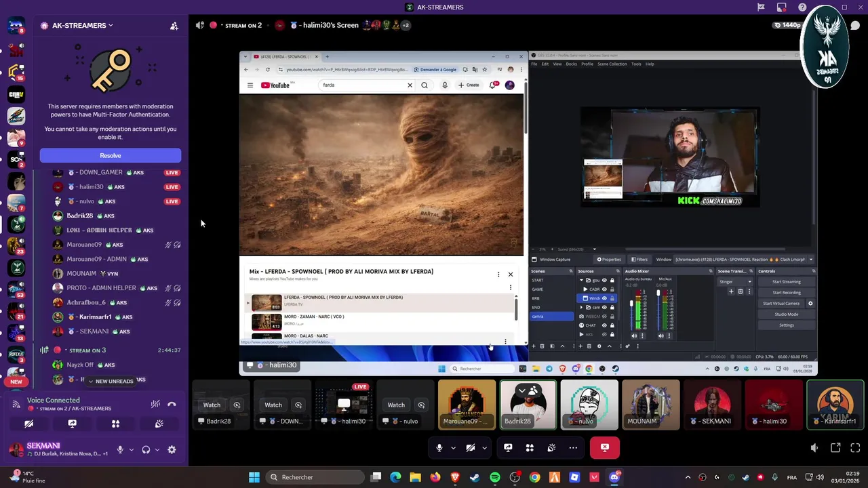Click the invite members icon
The image size is (868, 488).
(x=174, y=26)
